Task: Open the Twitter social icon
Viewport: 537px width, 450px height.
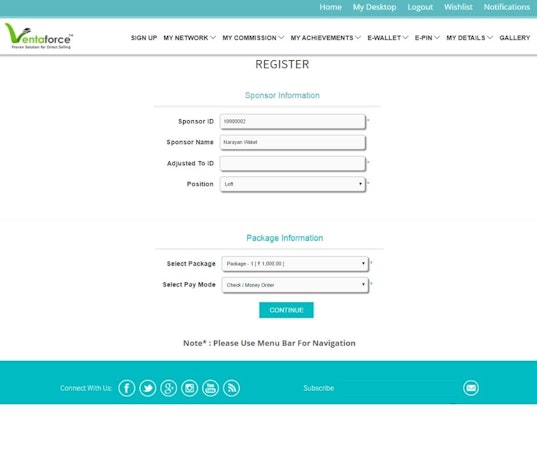Action: coord(148,388)
